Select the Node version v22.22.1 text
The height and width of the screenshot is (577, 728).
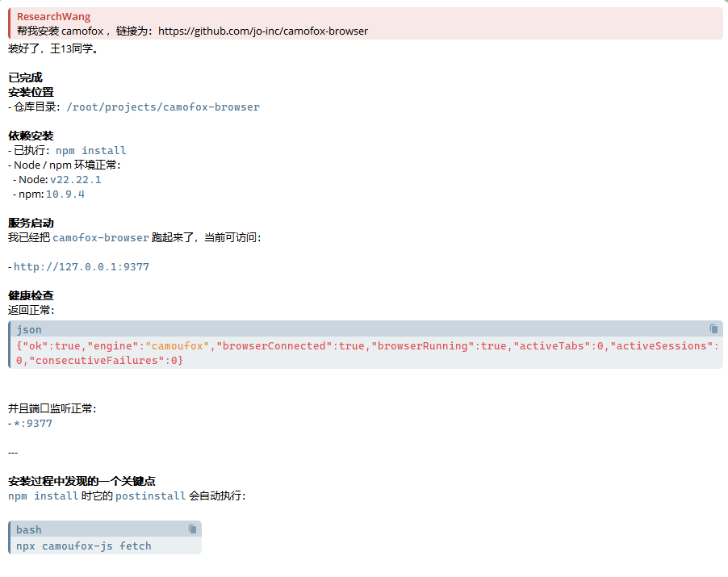[75, 179]
